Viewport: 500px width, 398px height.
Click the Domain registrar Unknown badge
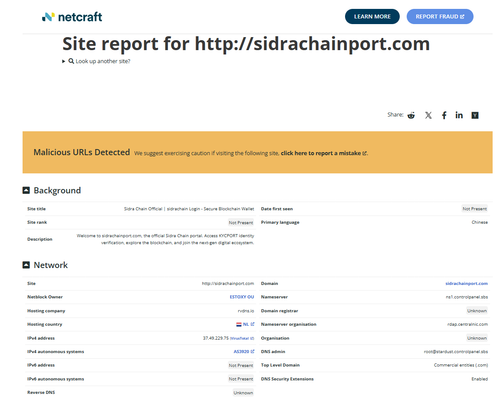click(477, 311)
